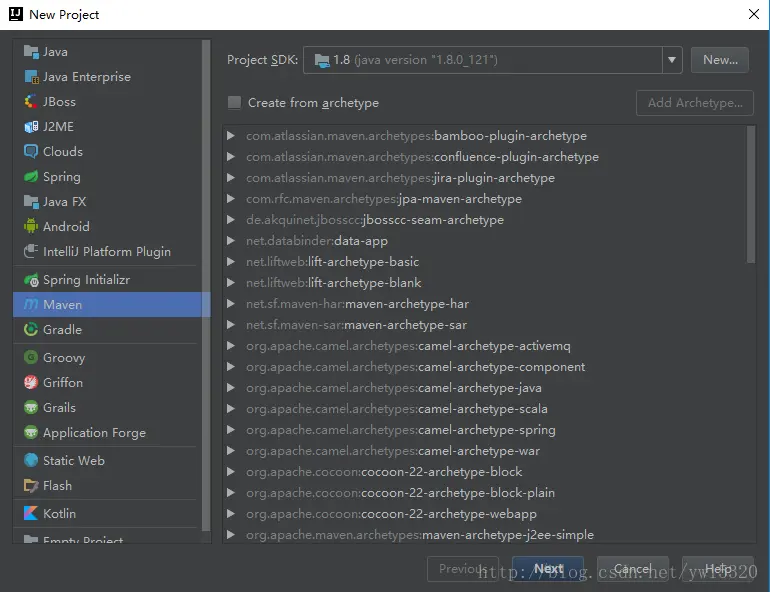Click the JBoss icon in the sidebar
The height and width of the screenshot is (592, 770).
[31, 102]
